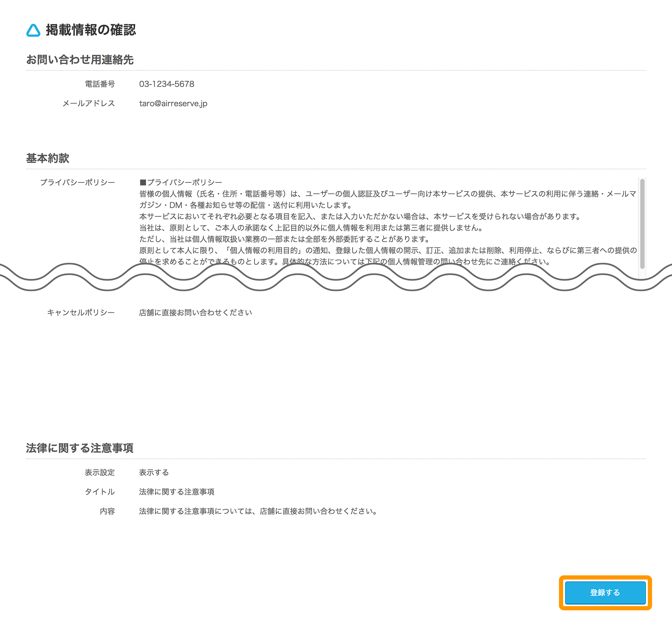672x625 pixels.
Task: Click the privacy policy text box scrollbar
Action: [642, 224]
